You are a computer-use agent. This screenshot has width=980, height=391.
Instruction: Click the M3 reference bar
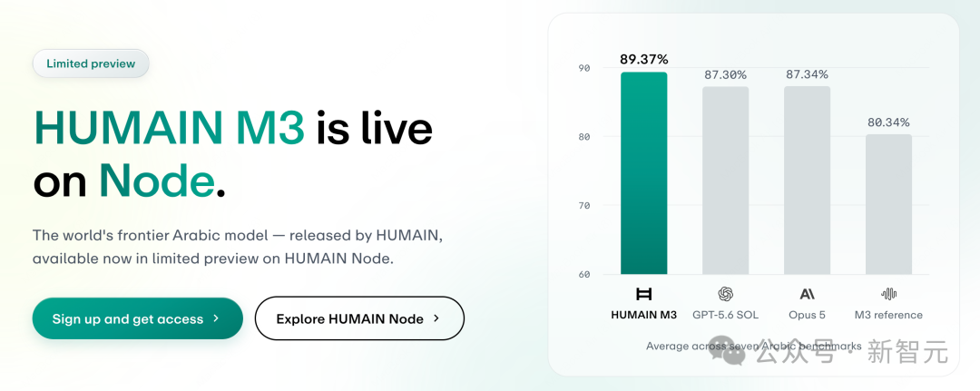click(x=888, y=204)
